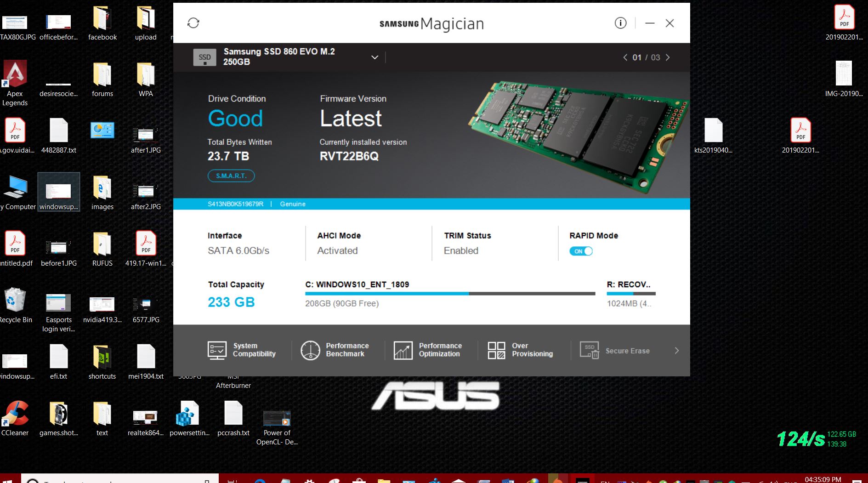Click the refresh icon in Magician
Image resolution: width=868 pixels, height=483 pixels.
193,23
